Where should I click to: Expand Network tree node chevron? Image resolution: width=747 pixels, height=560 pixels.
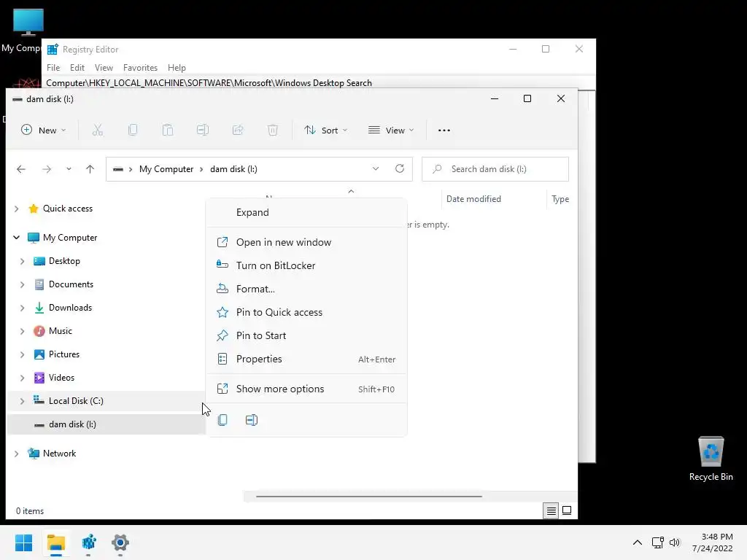(16, 454)
